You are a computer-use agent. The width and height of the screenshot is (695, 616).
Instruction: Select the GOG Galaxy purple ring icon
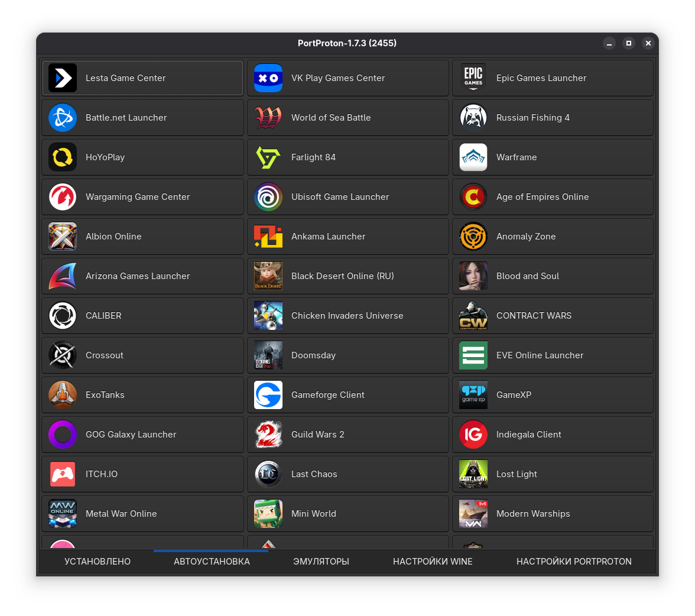[63, 435]
